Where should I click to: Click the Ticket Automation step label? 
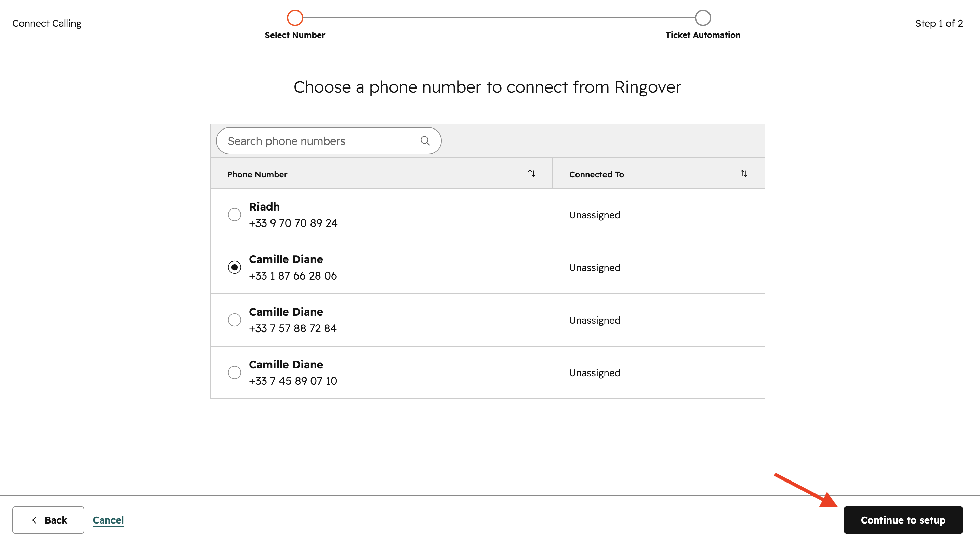(703, 35)
